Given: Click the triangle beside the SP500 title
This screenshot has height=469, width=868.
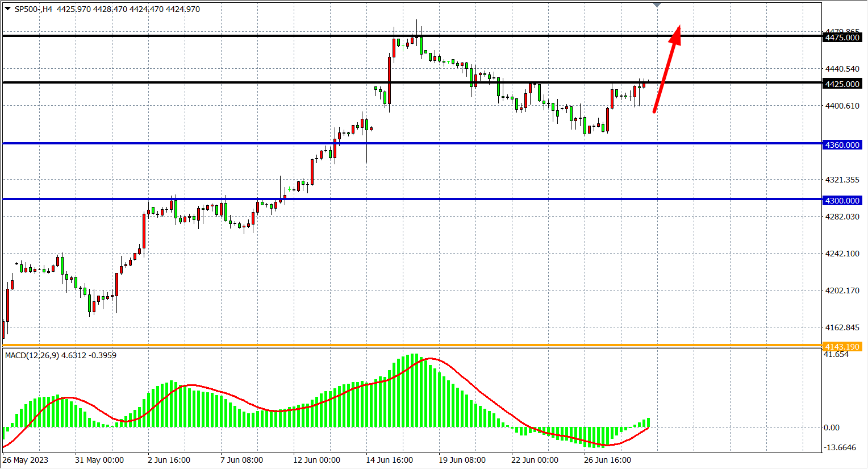Looking at the screenshot, I should 7,9.
